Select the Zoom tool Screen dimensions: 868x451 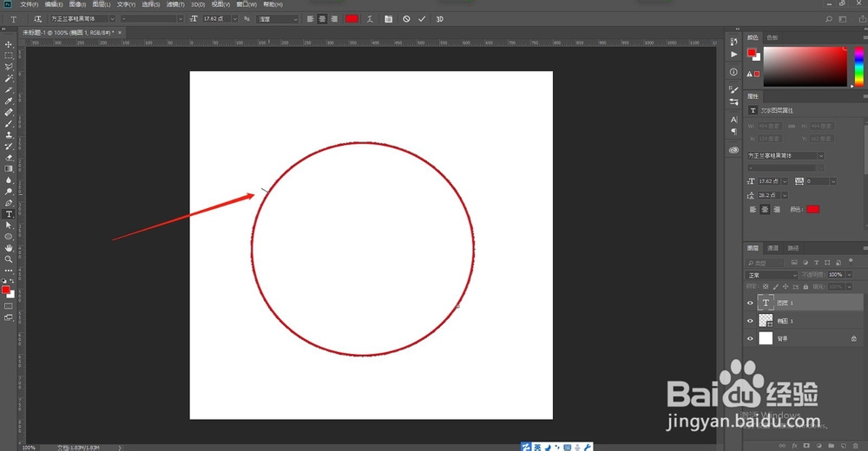(x=9, y=259)
